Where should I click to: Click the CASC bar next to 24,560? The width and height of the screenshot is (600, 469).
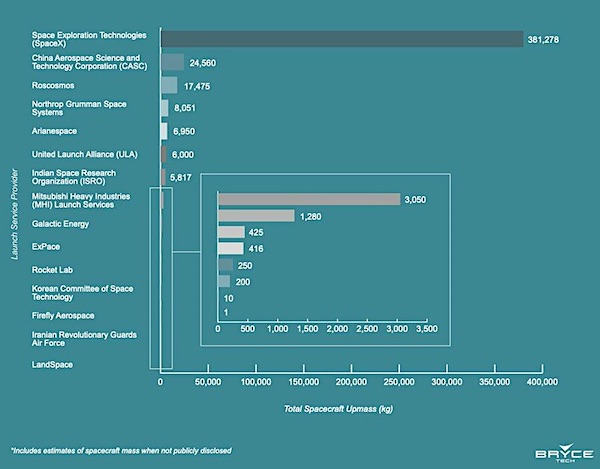click(x=173, y=62)
